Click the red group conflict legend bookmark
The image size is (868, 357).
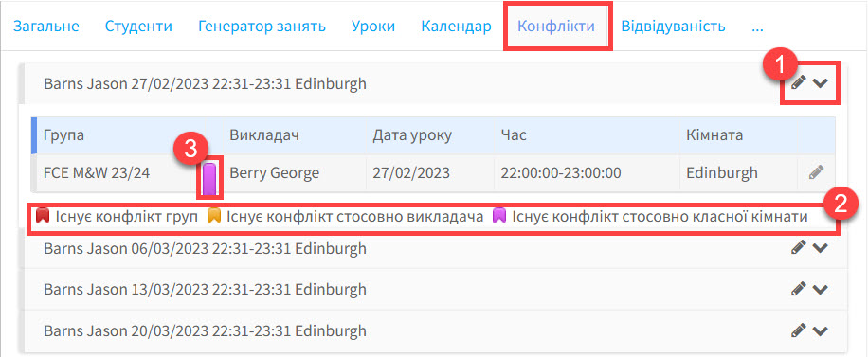click(43, 216)
